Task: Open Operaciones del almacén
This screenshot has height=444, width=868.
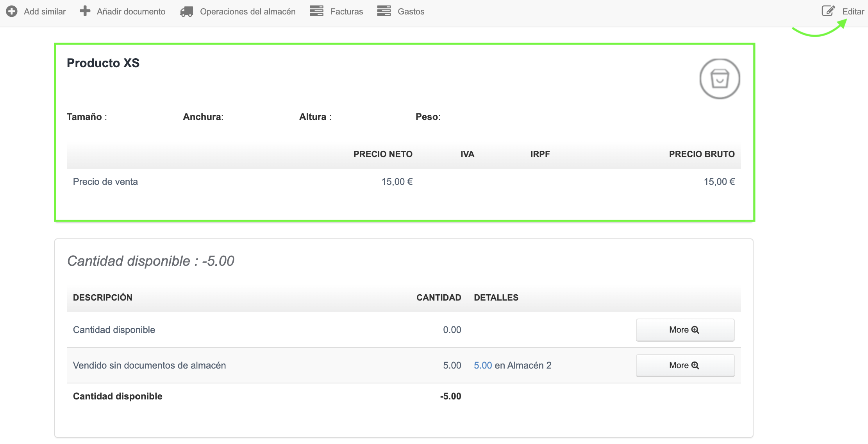Action: (248, 12)
